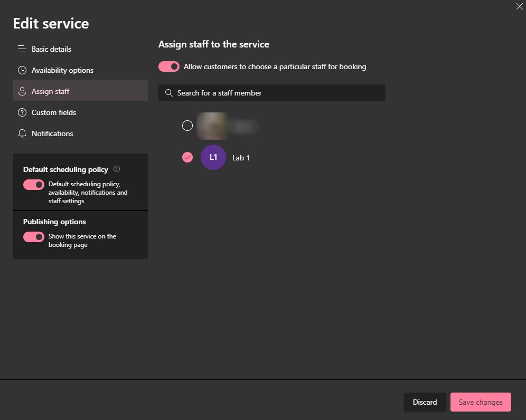Turn off the Default scheduling policy toggle

(33, 185)
